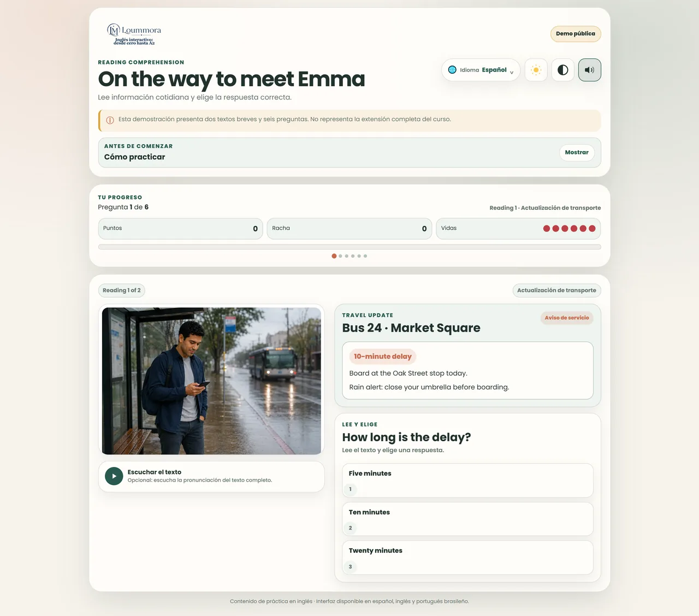Click the Aviso de servicio tag
The height and width of the screenshot is (616, 699).
567,318
